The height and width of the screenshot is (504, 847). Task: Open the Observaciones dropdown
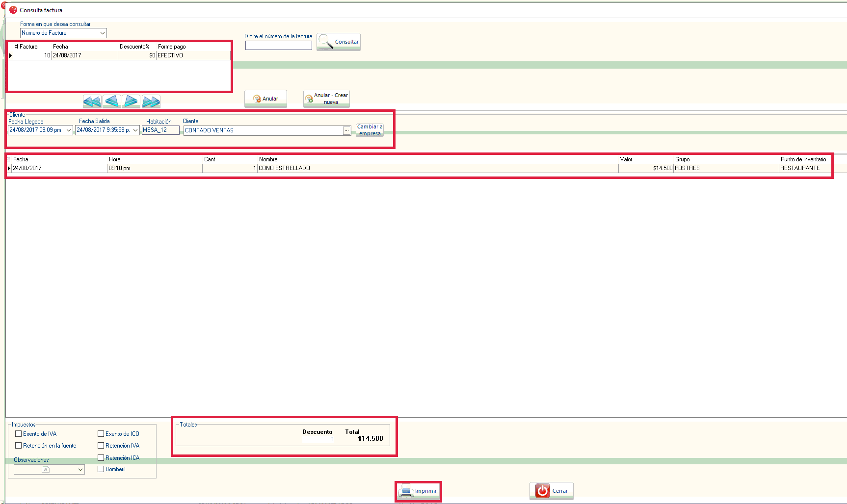pos(80,470)
